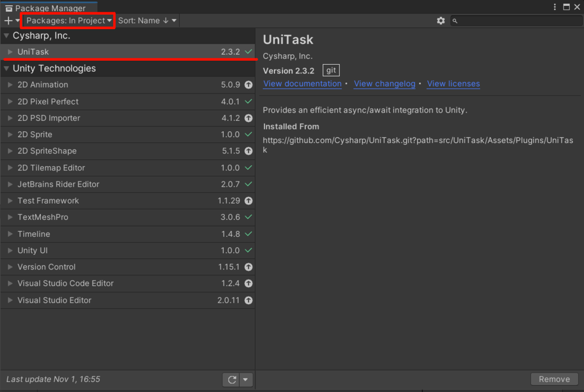Open the Package Manager settings gear

440,20
